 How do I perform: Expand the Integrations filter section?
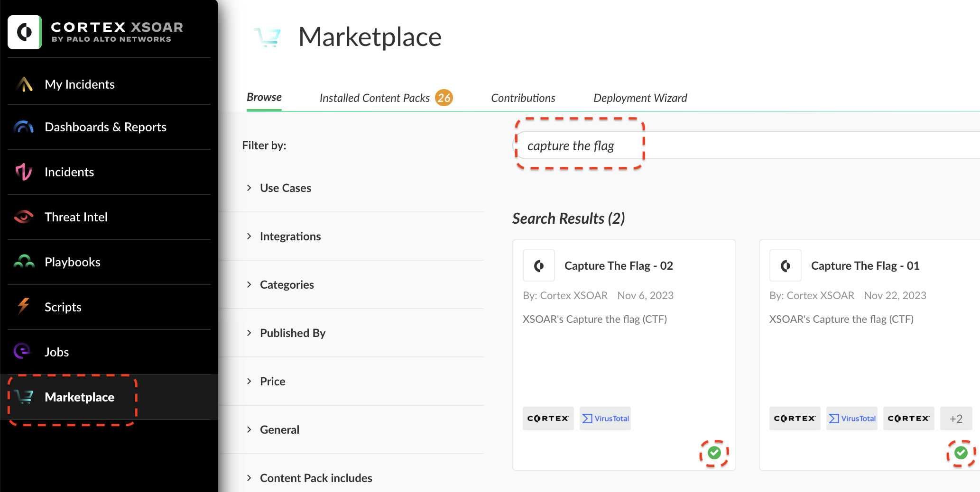(249, 237)
